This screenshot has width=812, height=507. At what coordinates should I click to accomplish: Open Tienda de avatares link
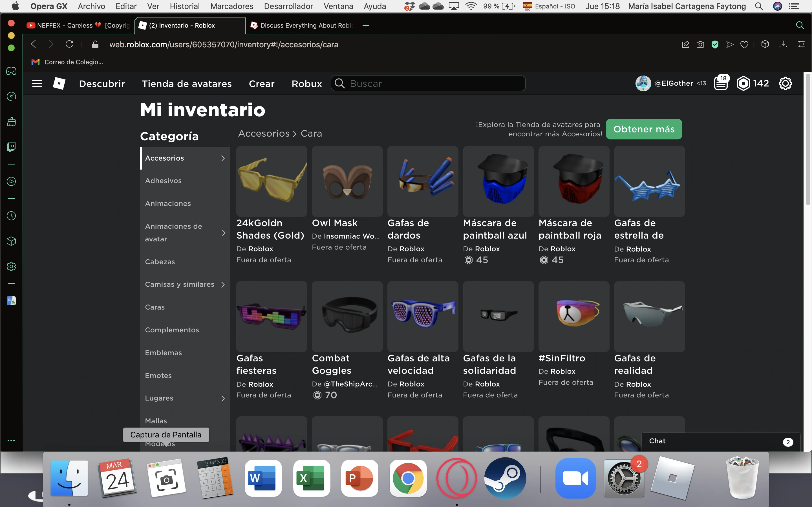pos(187,83)
